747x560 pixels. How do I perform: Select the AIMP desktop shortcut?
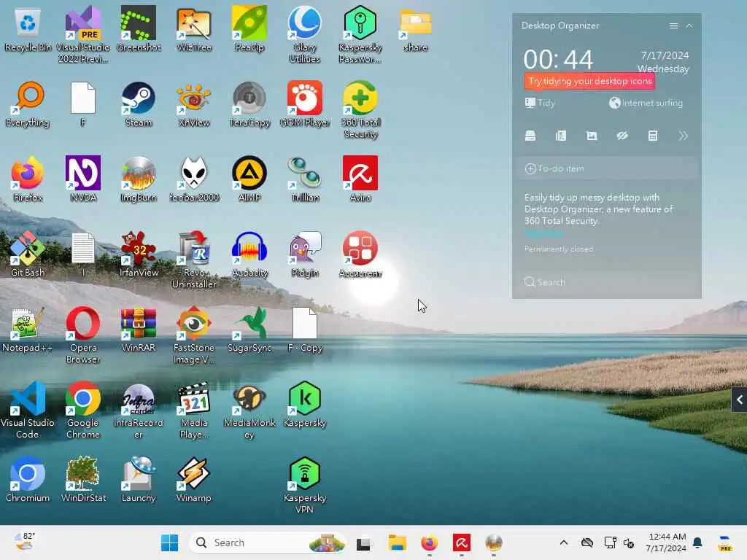(x=249, y=179)
